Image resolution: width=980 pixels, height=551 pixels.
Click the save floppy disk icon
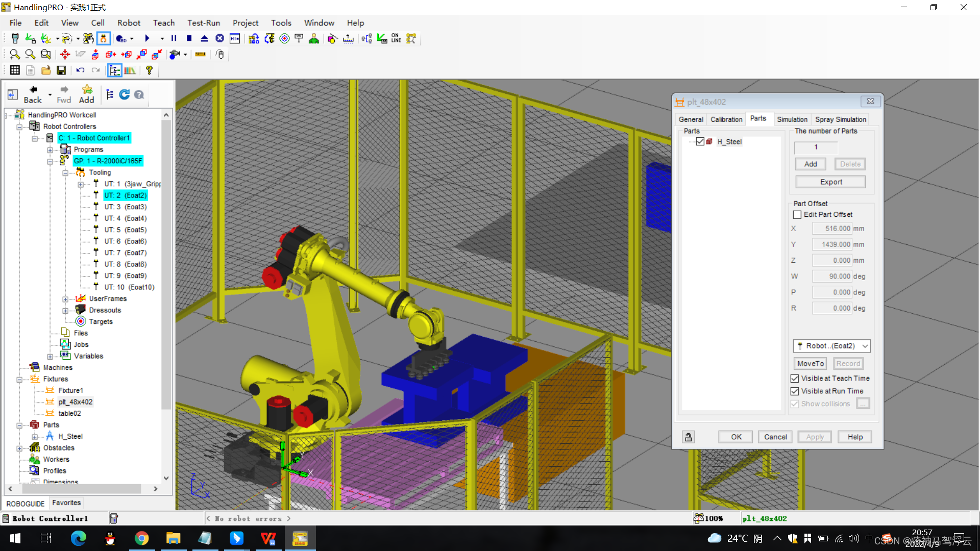pos(61,70)
